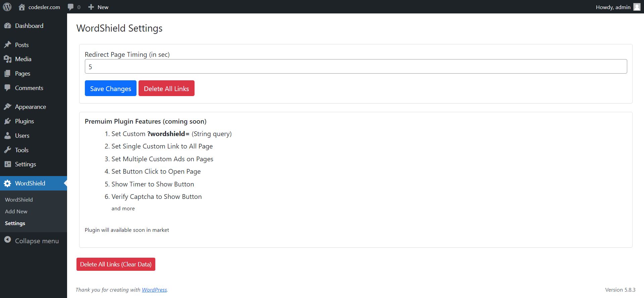Open the Appearance menu

click(34, 107)
